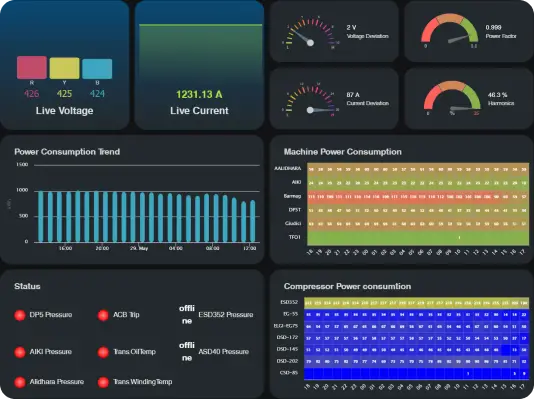Click the 425 Y-phase voltage value
The image size is (534, 399).
pos(64,94)
